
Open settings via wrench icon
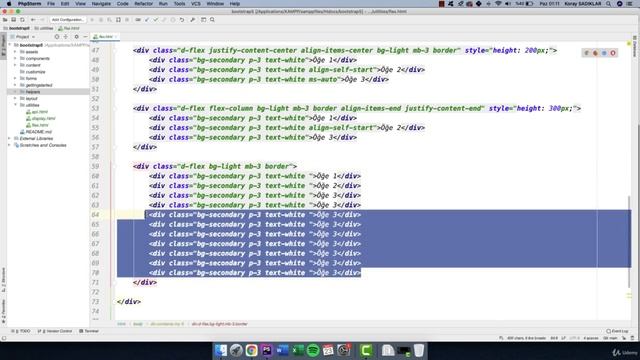click(x=193, y=20)
